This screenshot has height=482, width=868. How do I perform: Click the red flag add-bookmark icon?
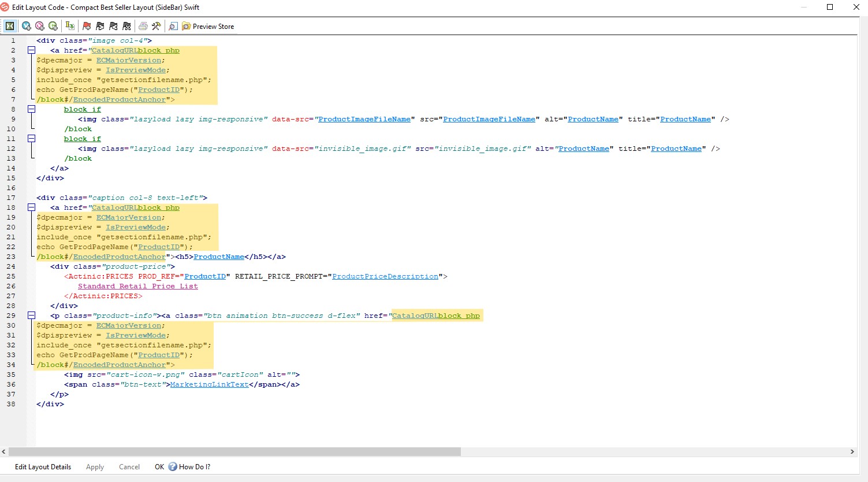(x=87, y=26)
